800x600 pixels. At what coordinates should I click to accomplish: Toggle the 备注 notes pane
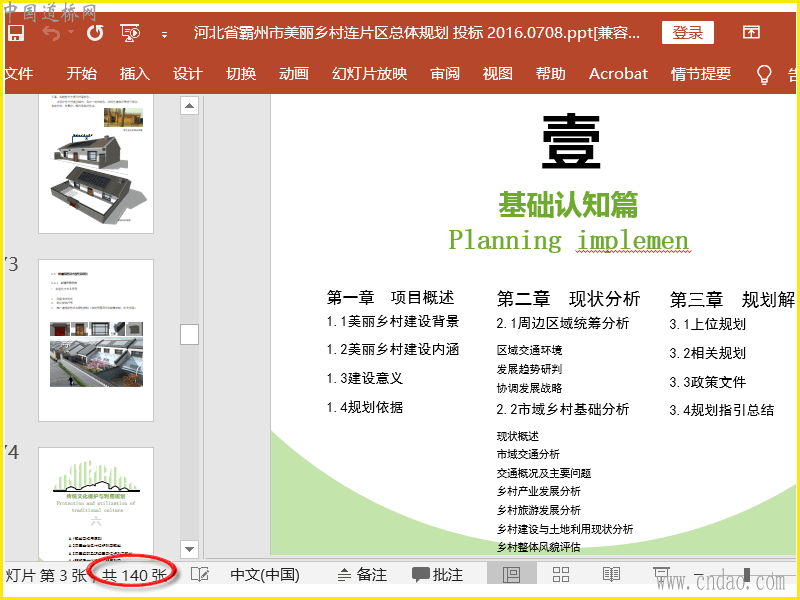pos(363,575)
